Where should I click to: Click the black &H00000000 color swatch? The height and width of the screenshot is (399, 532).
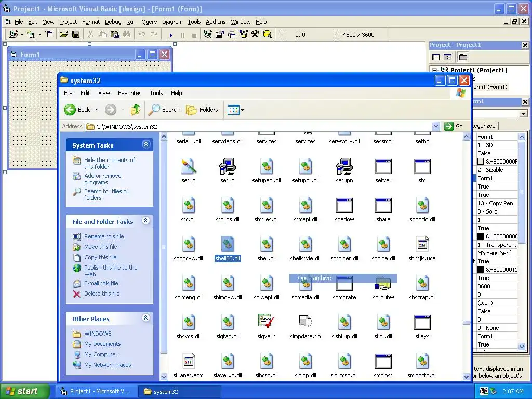(x=481, y=236)
